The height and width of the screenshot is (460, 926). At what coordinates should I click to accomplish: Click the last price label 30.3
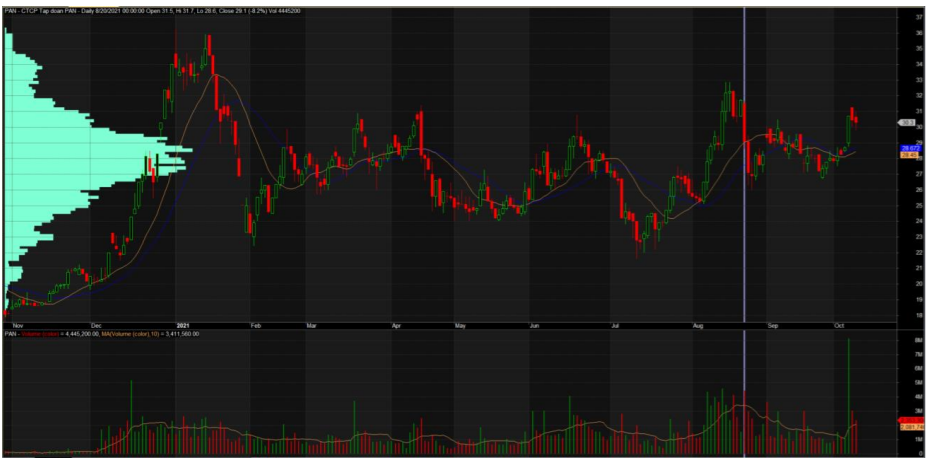coord(907,123)
